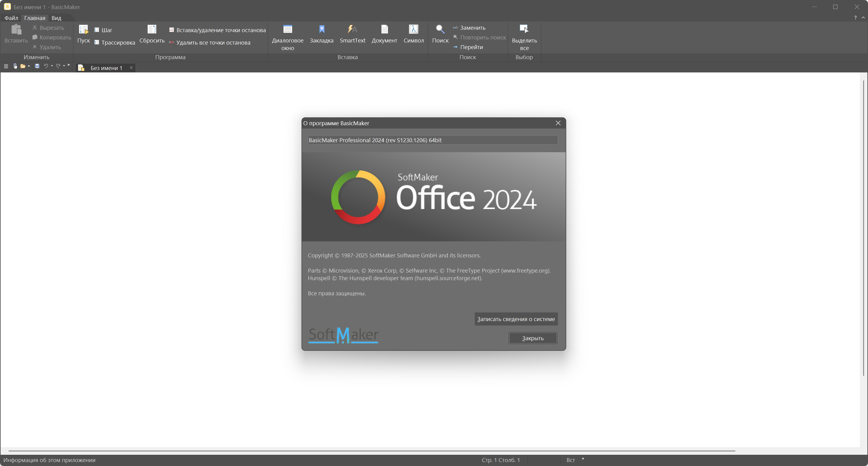Click the Выделить все icon
The image size is (868, 466).
tap(524, 30)
